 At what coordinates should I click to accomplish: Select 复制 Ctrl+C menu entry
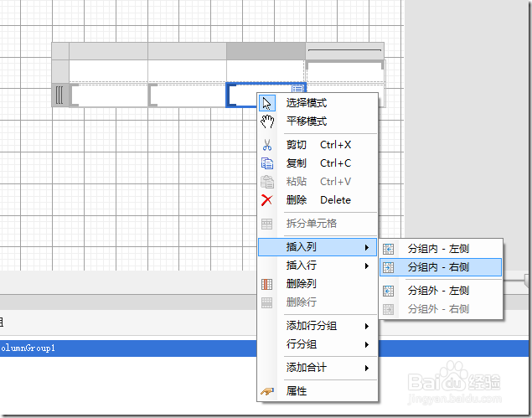coord(318,163)
